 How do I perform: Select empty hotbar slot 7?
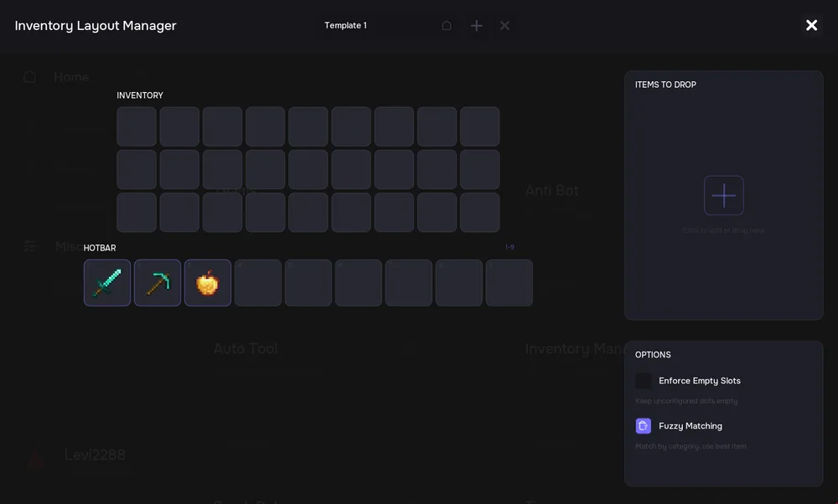point(409,283)
